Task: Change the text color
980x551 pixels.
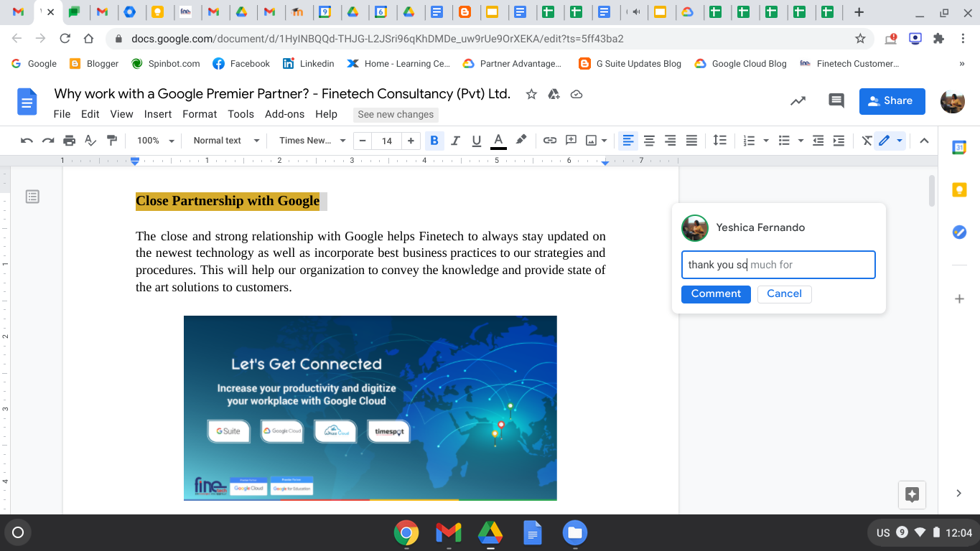Action: pyautogui.click(x=498, y=141)
